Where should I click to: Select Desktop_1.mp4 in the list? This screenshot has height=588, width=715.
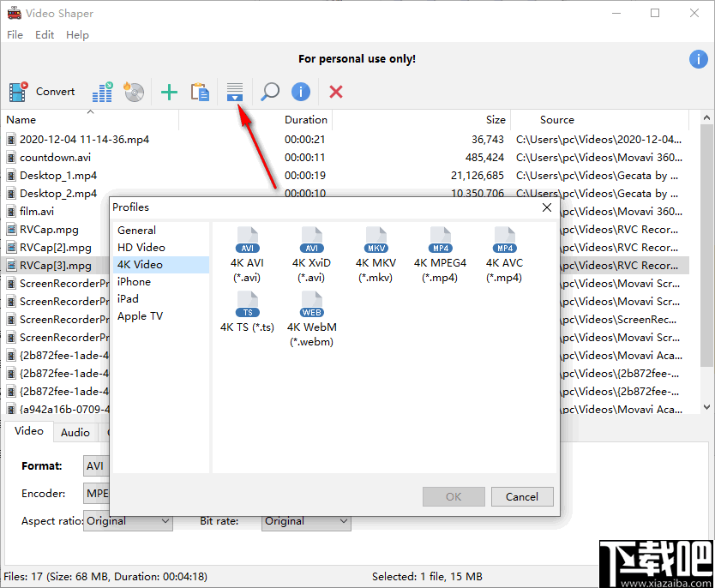click(58, 176)
